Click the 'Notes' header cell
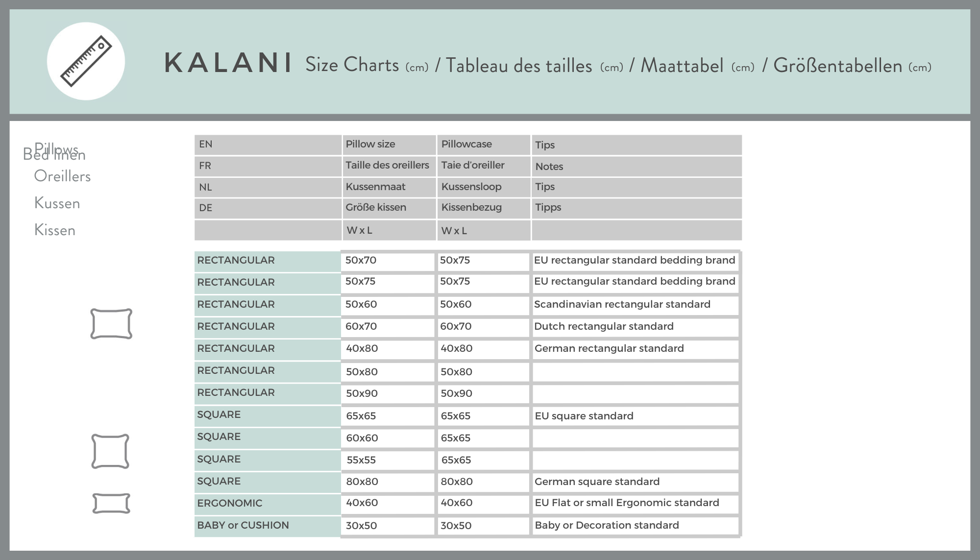Viewport: 980px width, 560px height. 637,166
